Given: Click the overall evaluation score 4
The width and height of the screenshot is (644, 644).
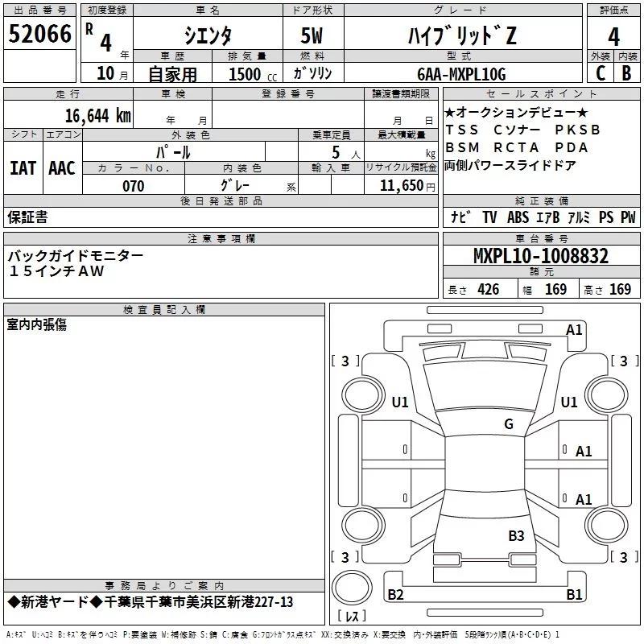Looking at the screenshot, I should pos(613,36).
